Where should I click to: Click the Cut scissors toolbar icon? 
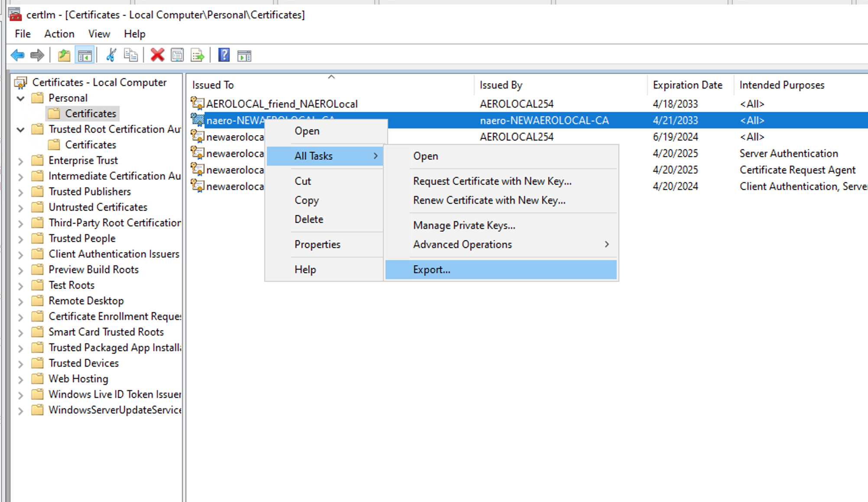[111, 55]
